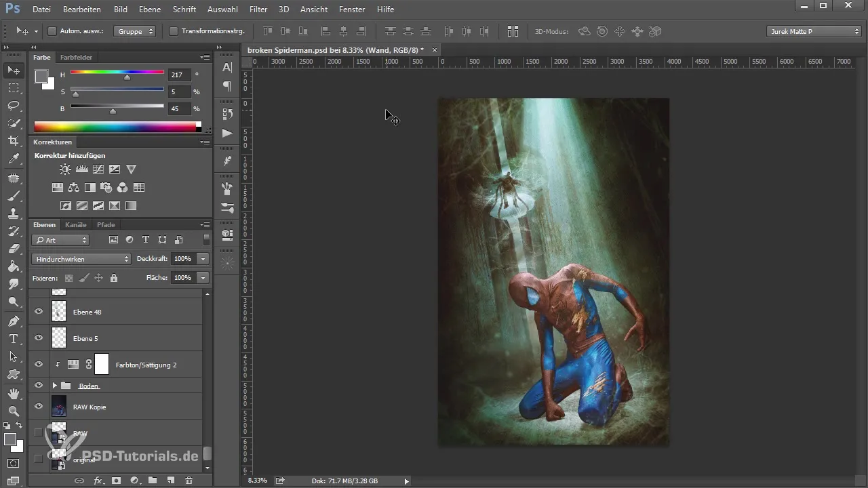Hide the Ebene 5 layer

(39, 338)
